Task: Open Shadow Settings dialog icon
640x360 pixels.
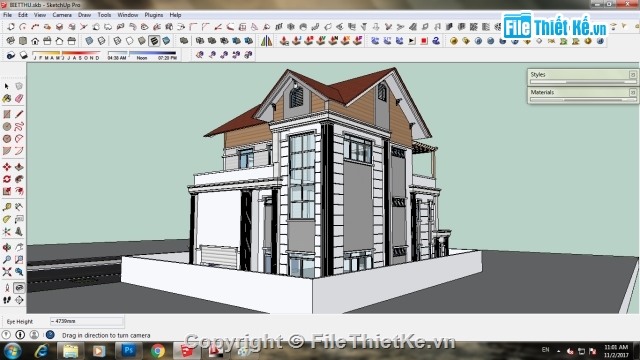Action: click(x=11, y=55)
